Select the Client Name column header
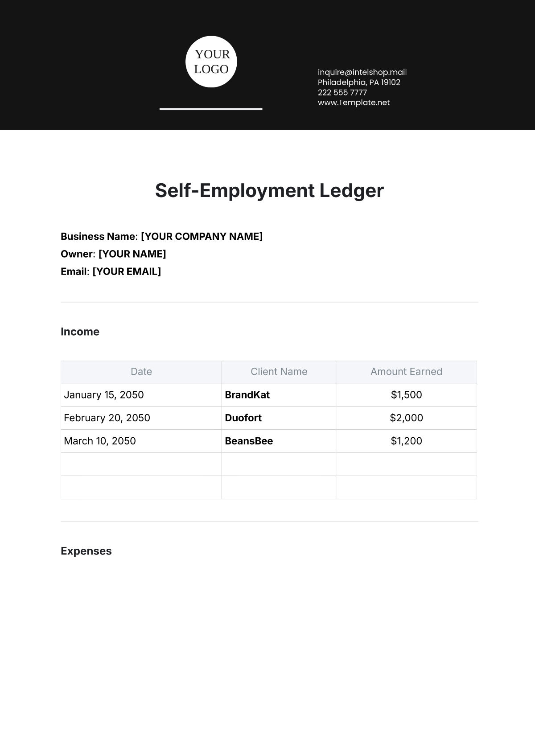The width and height of the screenshot is (535, 756). (x=279, y=372)
